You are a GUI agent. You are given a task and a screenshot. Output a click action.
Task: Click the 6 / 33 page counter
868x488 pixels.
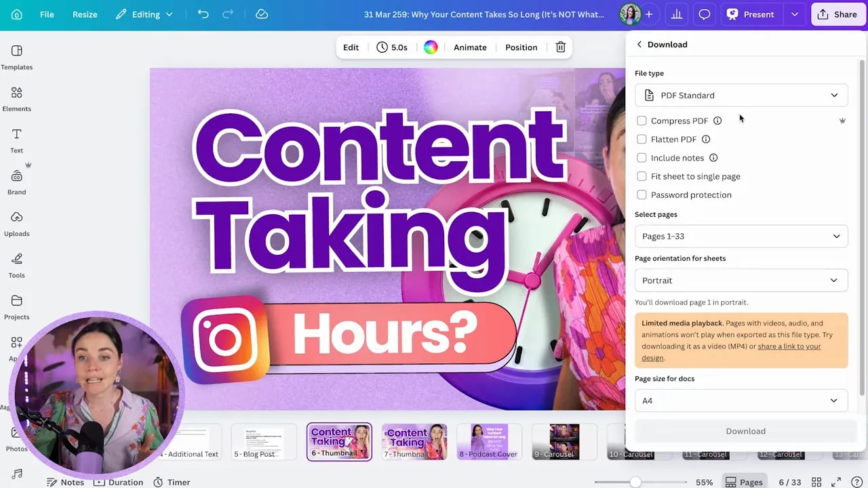point(790,482)
